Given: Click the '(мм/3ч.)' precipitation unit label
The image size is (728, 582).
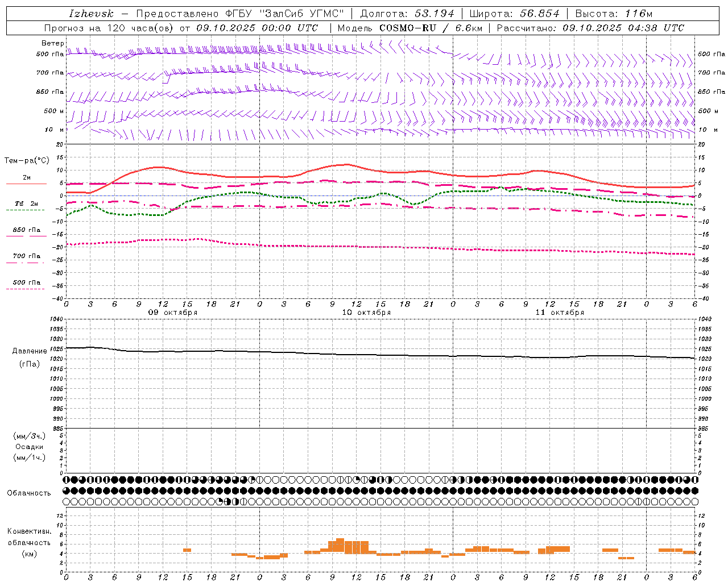Looking at the screenshot, I should [x=30, y=436].
